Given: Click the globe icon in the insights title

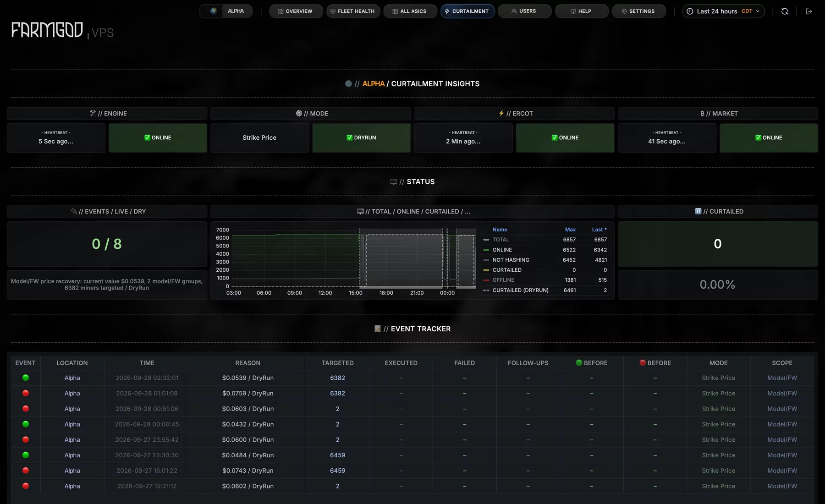Looking at the screenshot, I should coord(348,84).
